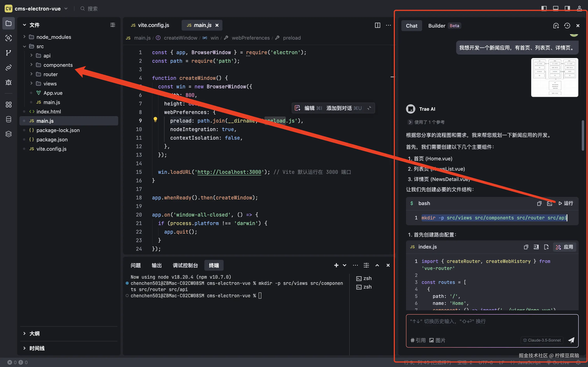The image size is (588, 367).
Task: Click the send message paper-plane icon
Action: click(571, 340)
